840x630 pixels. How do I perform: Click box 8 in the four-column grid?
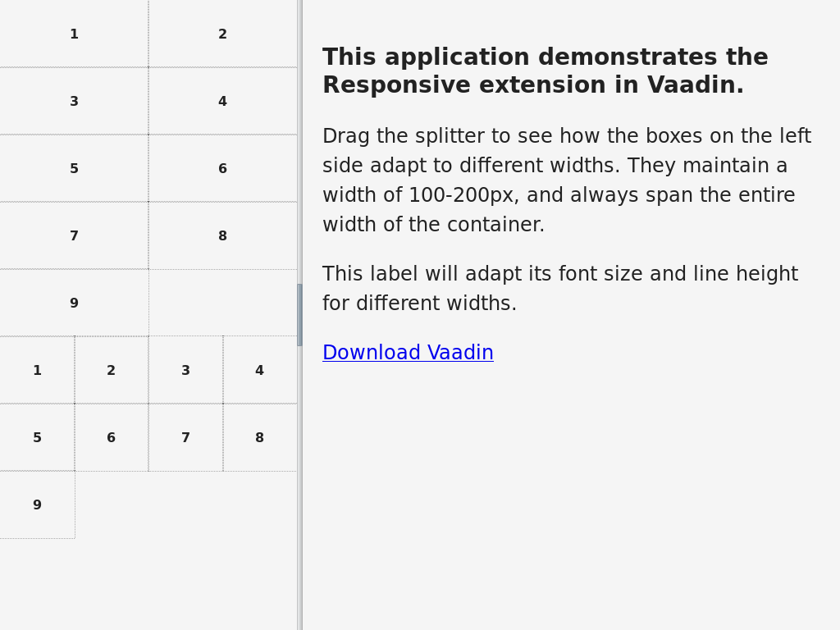260,438
